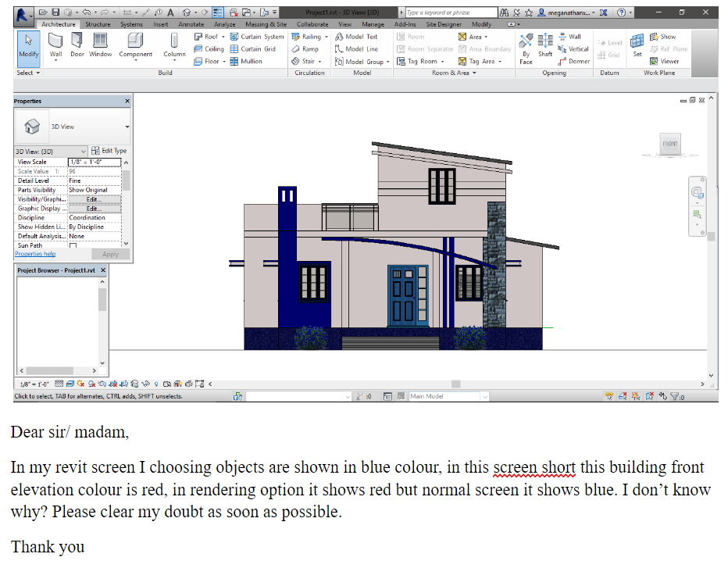This screenshot has height=561, width=728.
Task: Click the Detail Level 'Fine' value
Action: click(95, 180)
